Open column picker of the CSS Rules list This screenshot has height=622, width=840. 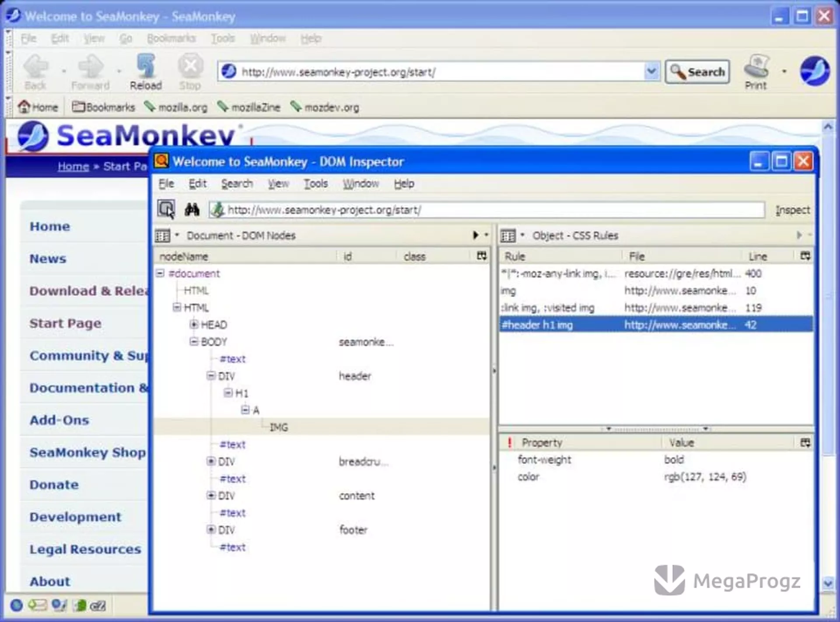coord(805,256)
